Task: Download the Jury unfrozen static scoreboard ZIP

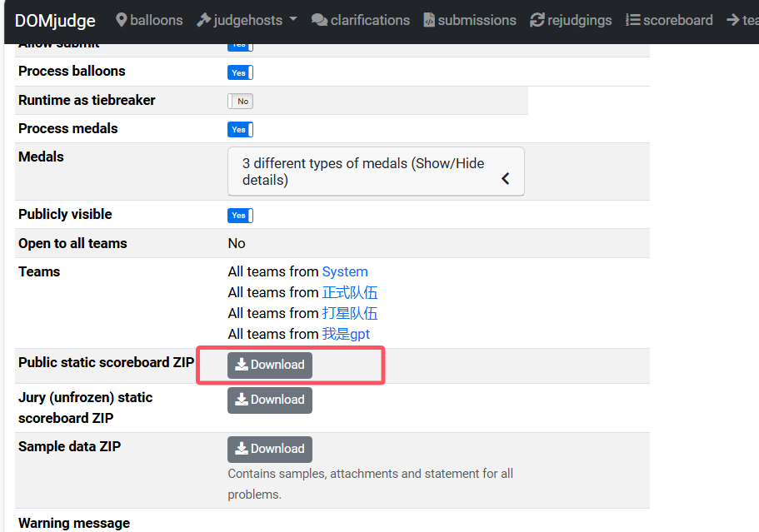Action: pyautogui.click(x=270, y=400)
